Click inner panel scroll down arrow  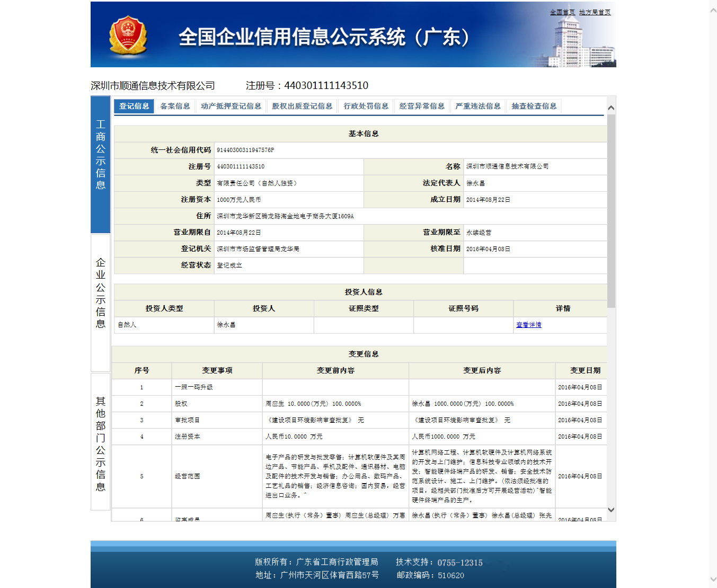click(611, 510)
